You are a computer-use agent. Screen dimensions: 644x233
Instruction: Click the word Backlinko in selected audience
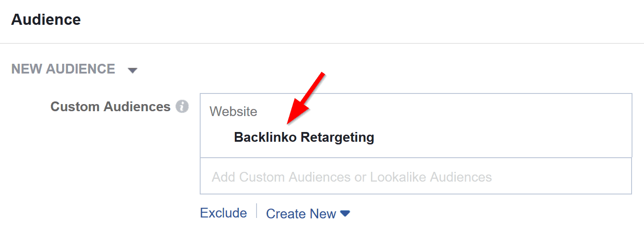coord(265,137)
